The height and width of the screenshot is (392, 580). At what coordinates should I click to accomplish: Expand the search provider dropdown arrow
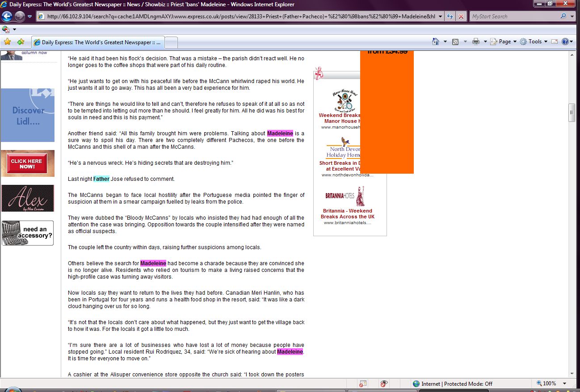coord(572,17)
